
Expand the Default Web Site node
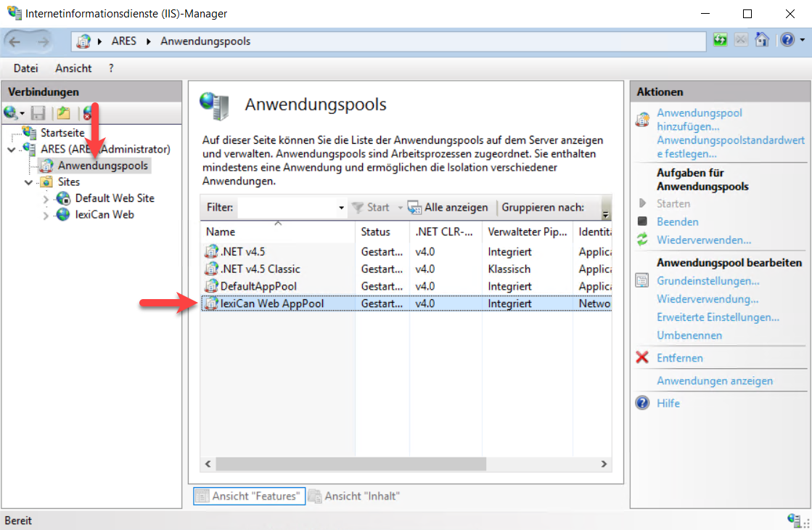[46, 198]
